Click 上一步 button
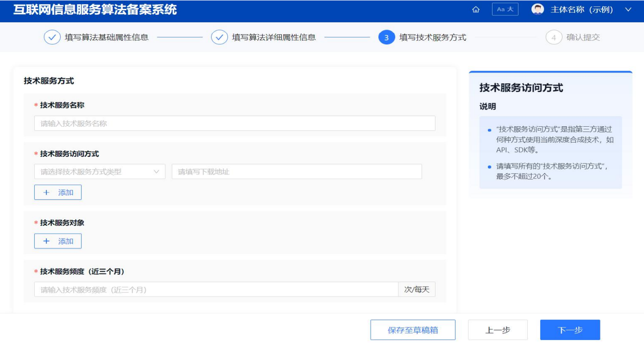Image resolution: width=644 pixels, height=352 pixels. pos(498,330)
